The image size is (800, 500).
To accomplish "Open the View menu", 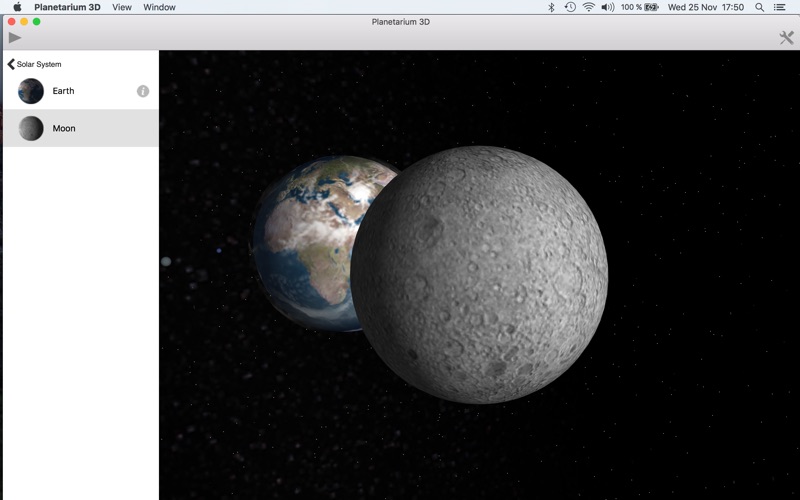I will tap(122, 7).
